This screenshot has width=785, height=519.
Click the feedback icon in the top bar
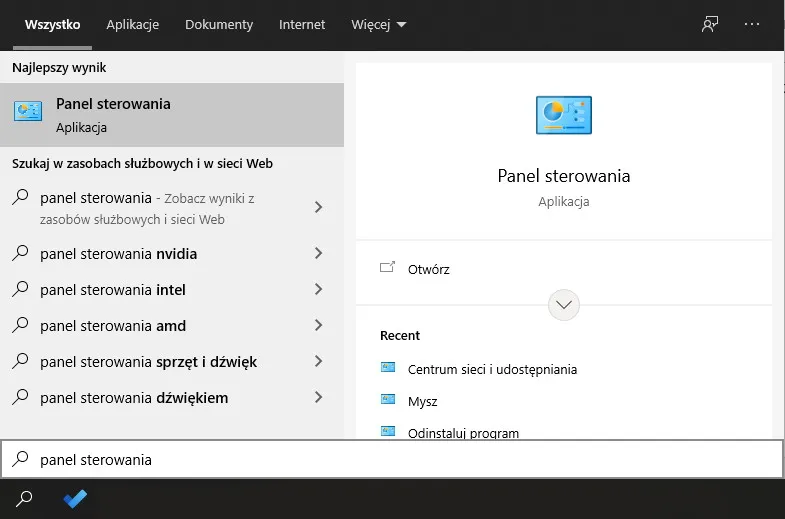point(710,24)
